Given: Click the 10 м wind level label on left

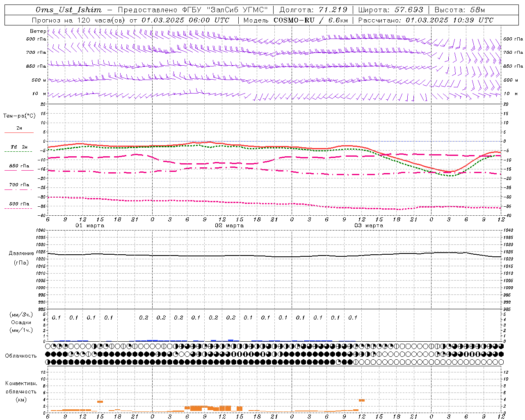Looking at the screenshot, I should tap(39, 94).
